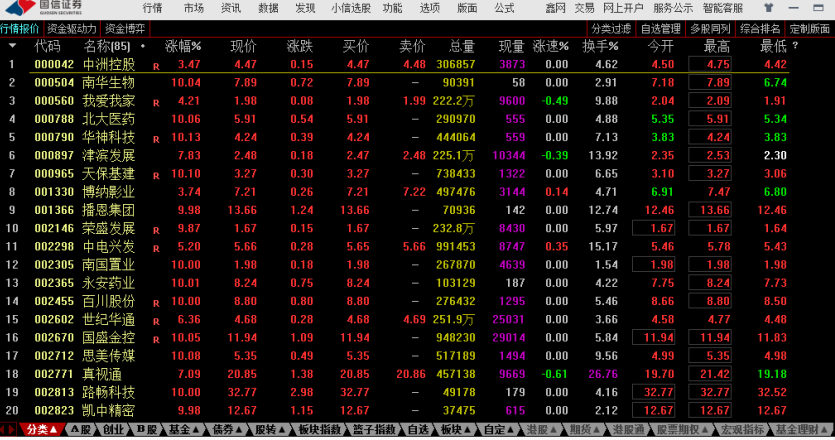Click the R margin marker for 华神科技
The width and height of the screenshot is (835, 440).
pos(156,140)
